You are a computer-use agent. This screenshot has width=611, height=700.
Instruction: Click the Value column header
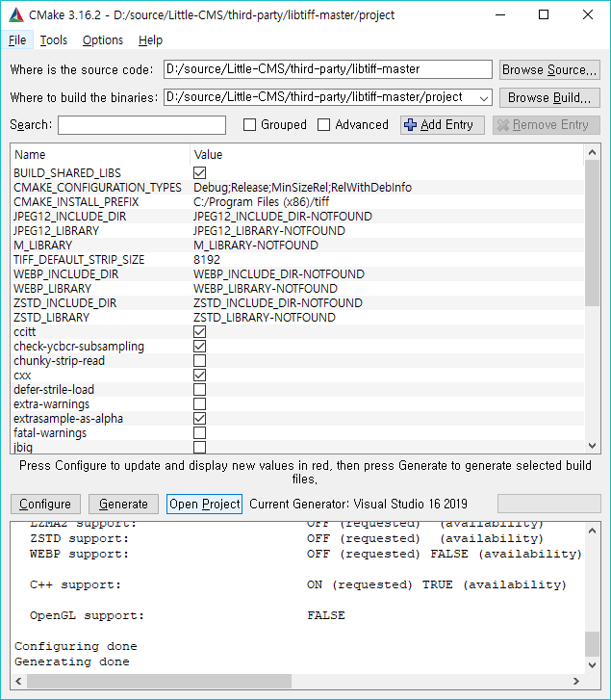(387, 154)
